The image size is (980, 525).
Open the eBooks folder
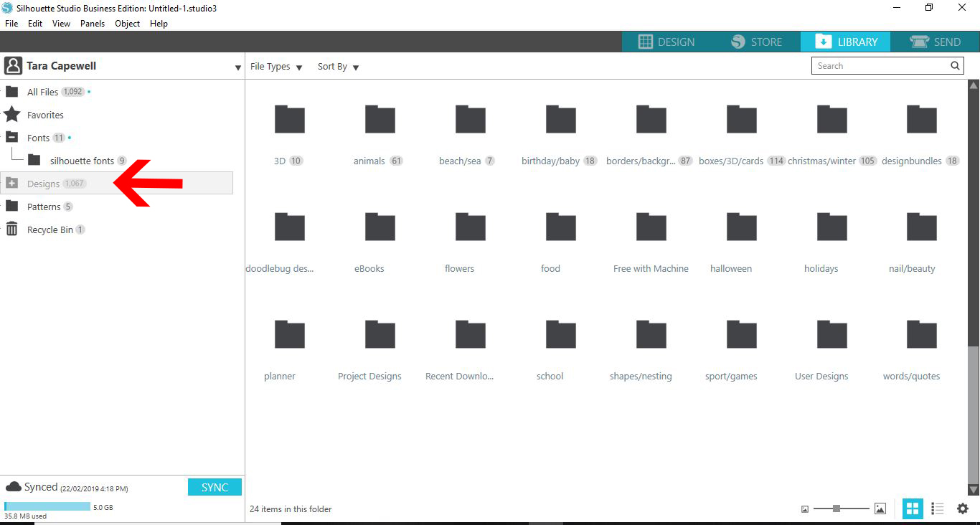pyautogui.click(x=380, y=227)
